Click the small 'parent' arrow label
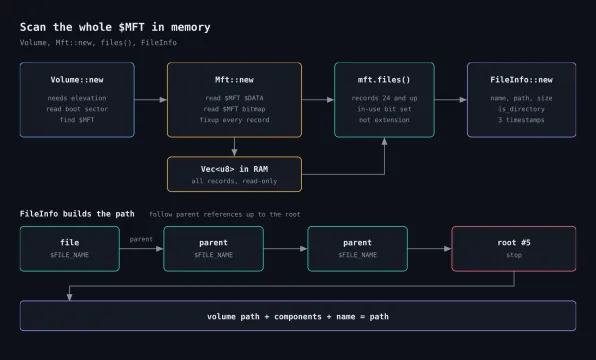Image resolution: width=596 pixels, height=360 pixels. point(141,239)
